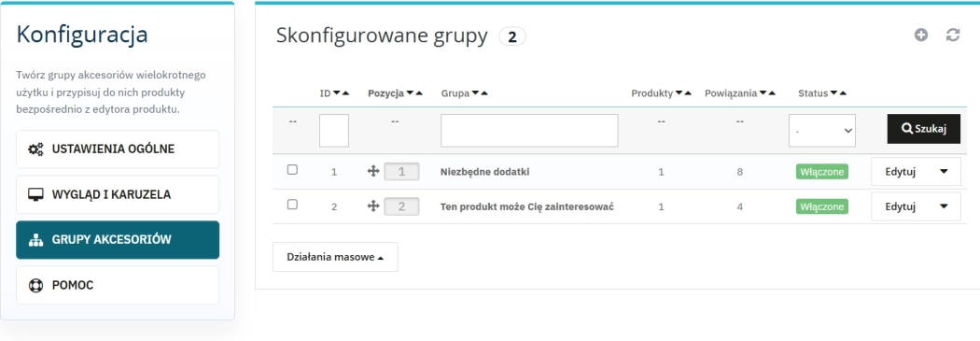
Task: Sort Status column ascending arrow
Action: 843,93
